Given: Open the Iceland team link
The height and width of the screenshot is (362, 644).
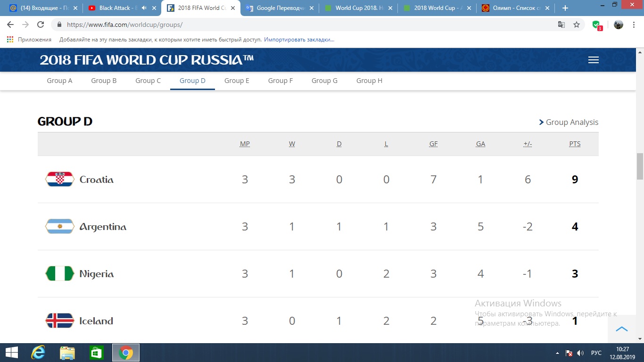Looking at the screenshot, I should 96,321.
